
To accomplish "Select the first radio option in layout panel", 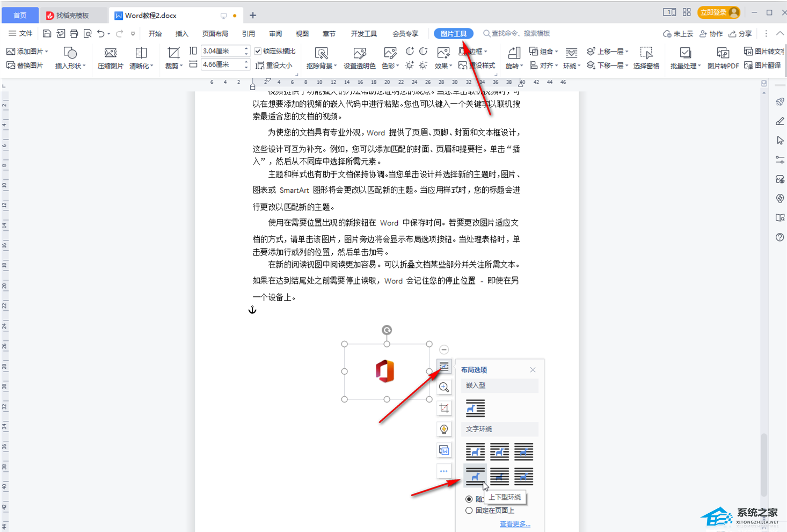I will (x=469, y=499).
